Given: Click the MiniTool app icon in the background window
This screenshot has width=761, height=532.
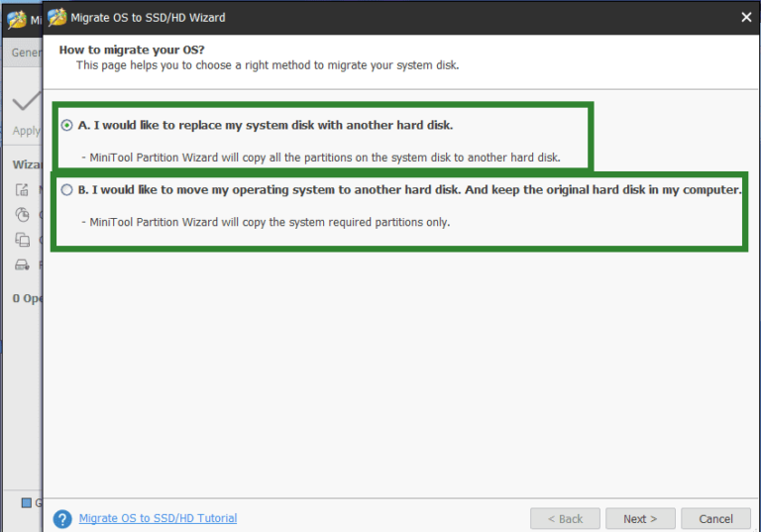Looking at the screenshot, I should click(17, 20).
